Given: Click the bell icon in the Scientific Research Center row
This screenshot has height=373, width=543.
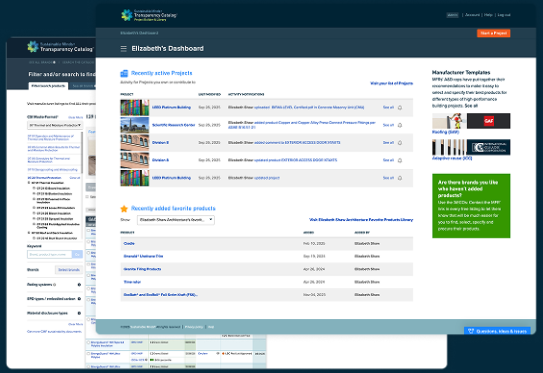Looking at the screenshot, I should pos(400,125).
